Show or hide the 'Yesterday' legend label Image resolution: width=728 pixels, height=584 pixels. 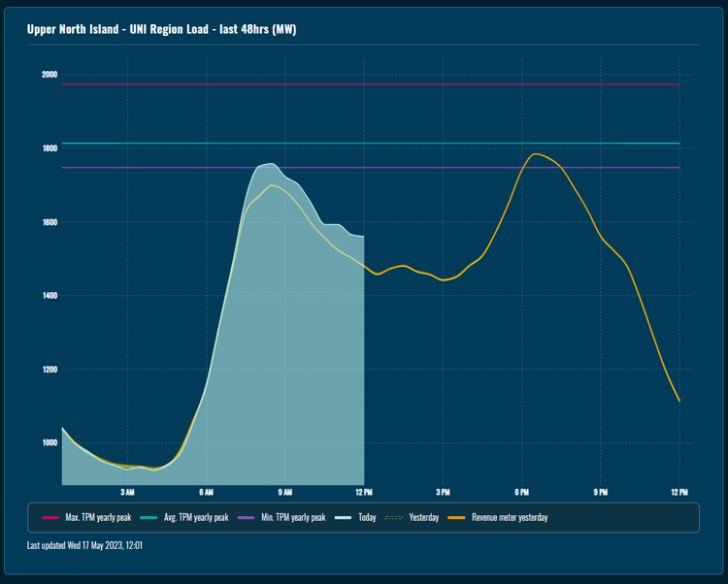tap(423, 518)
